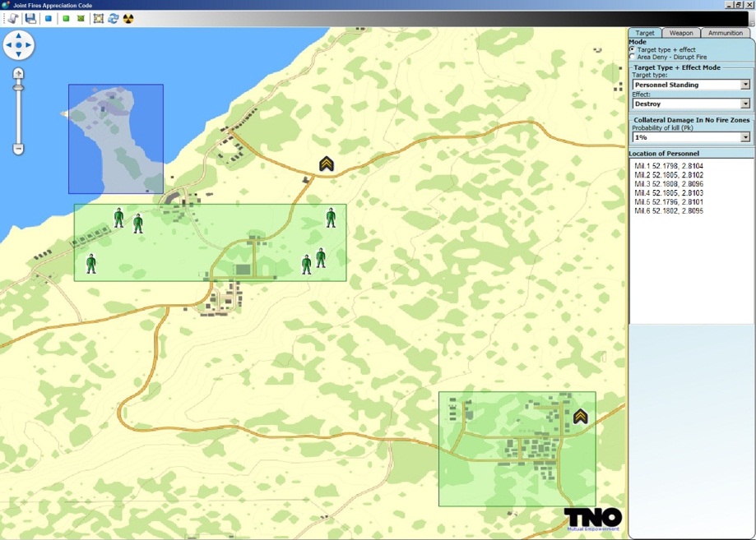The height and width of the screenshot is (540, 756).
Task: Pan the map up with arrow
Action: coord(19,35)
